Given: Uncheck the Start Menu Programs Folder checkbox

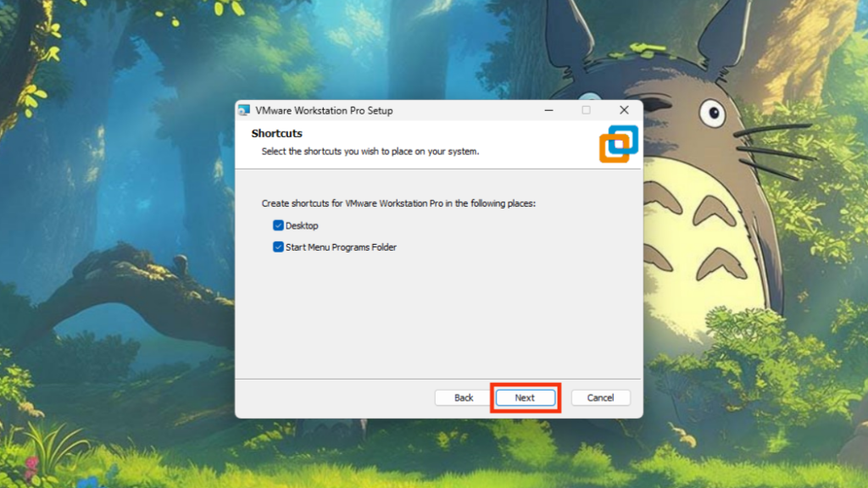Looking at the screenshot, I should [x=278, y=247].
